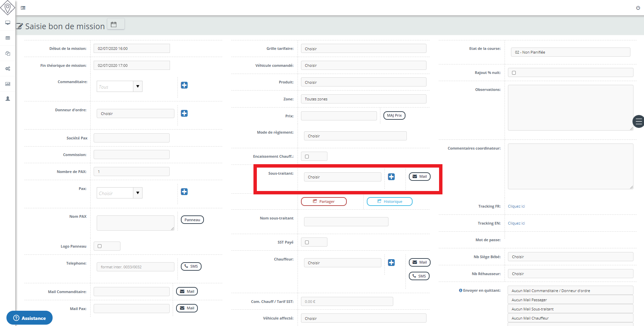Add new Sous-traitant with plus icon
644x326 pixels.
pyautogui.click(x=391, y=177)
